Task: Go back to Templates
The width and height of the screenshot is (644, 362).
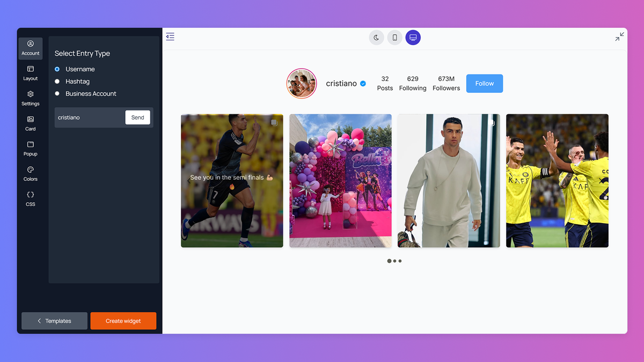Action: [54, 321]
